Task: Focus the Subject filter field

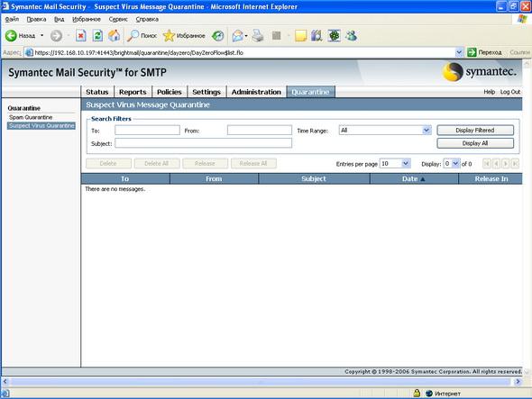Action: 203,143
